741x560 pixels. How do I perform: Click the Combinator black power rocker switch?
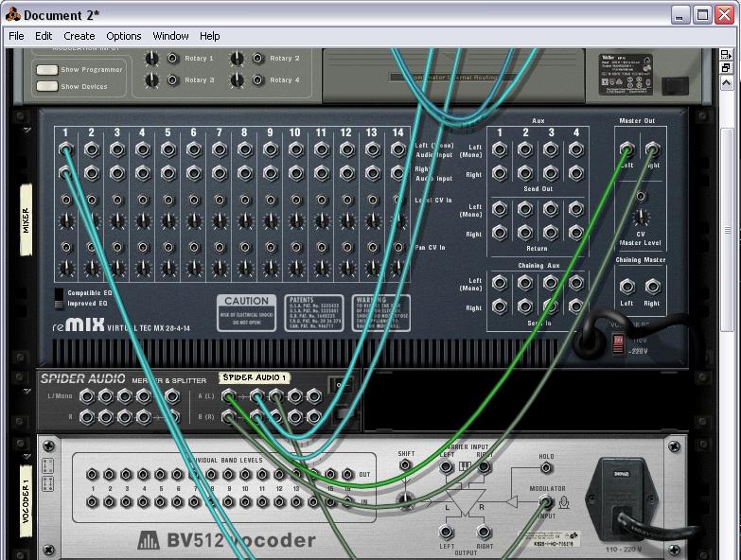tap(675, 86)
